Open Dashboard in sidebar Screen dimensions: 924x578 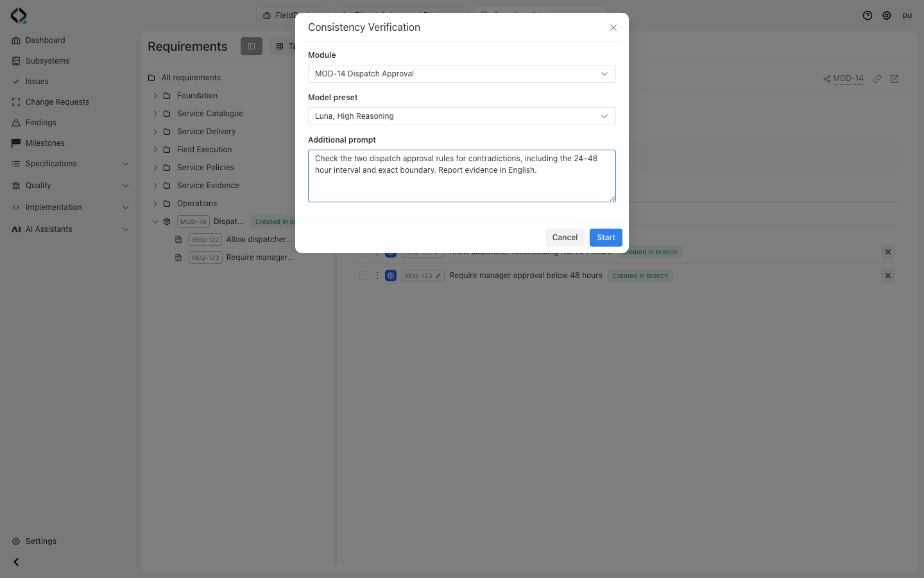coord(45,40)
